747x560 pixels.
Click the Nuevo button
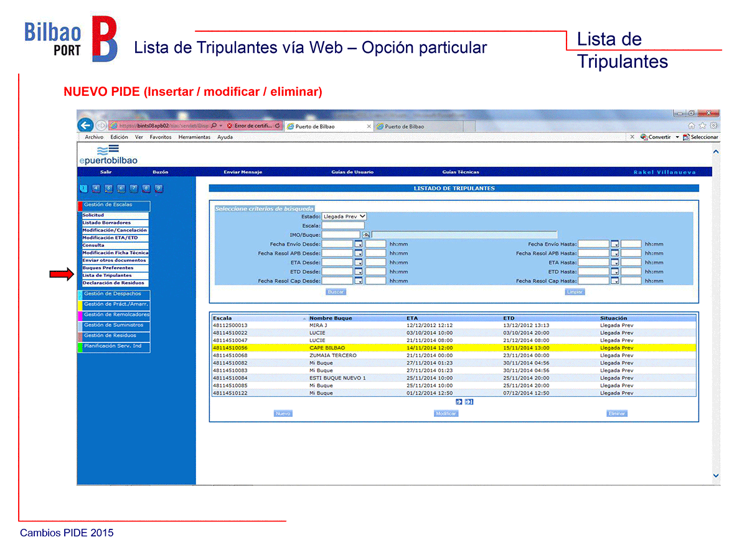(x=283, y=414)
